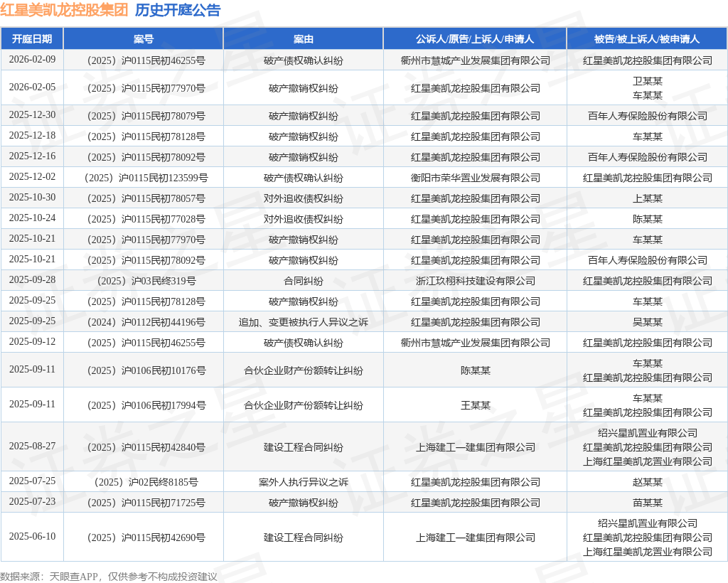Select the date 2025-12-18
This screenshot has height=583, width=728.
pos(32,136)
